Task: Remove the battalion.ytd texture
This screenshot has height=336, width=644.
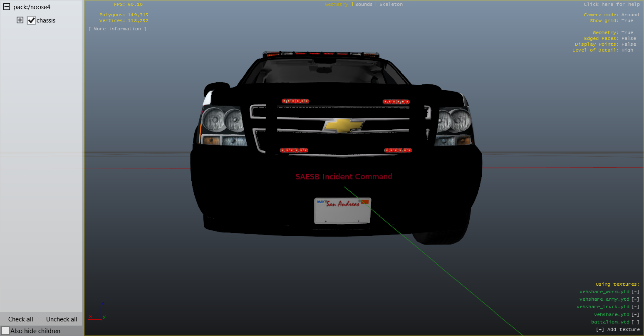Action: click(x=635, y=322)
